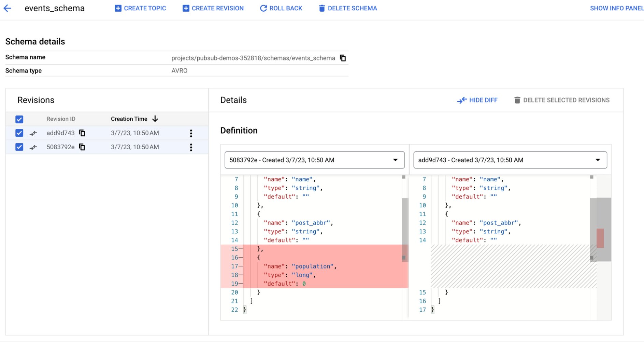Click Delete Selected Revisions
The height and width of the screenshot is (342, 644).
[x=562, y=100]
